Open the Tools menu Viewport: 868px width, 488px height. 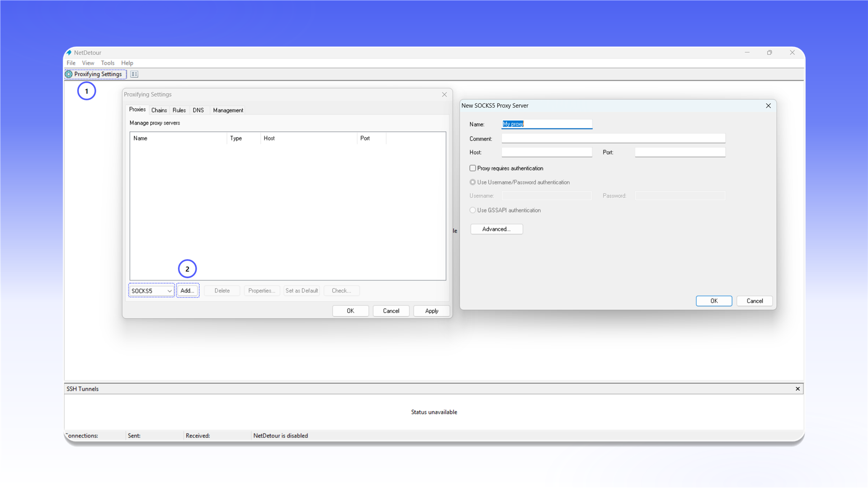pyautogui.click(x=108, y=63)
